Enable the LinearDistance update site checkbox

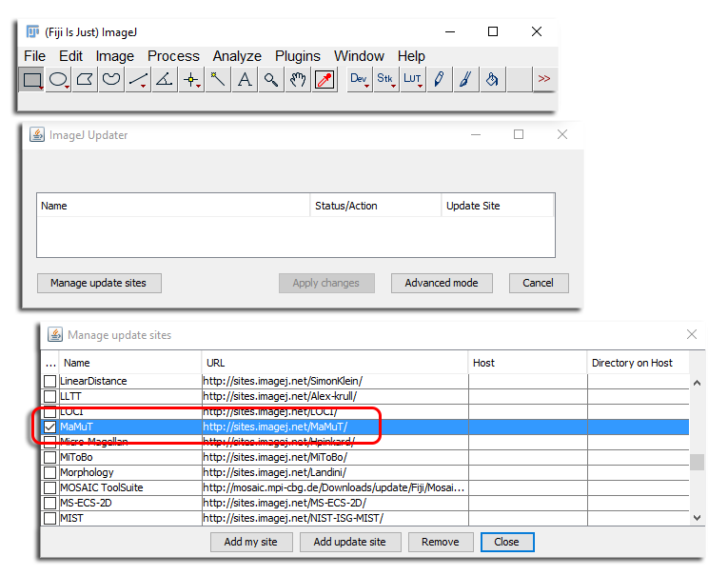(49, 382)
